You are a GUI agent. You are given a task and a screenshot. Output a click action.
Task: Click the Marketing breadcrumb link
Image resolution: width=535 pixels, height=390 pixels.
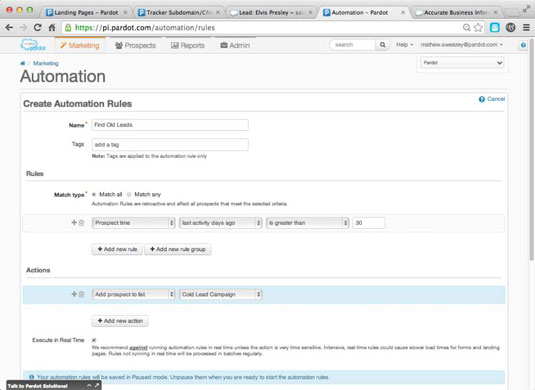pos(46,63)
